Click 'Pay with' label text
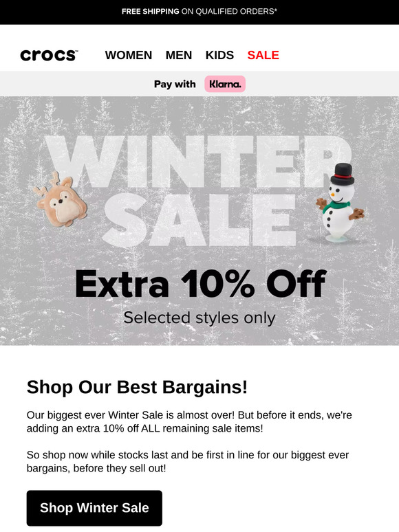The image size is (399, 532). tap(175, 84)
